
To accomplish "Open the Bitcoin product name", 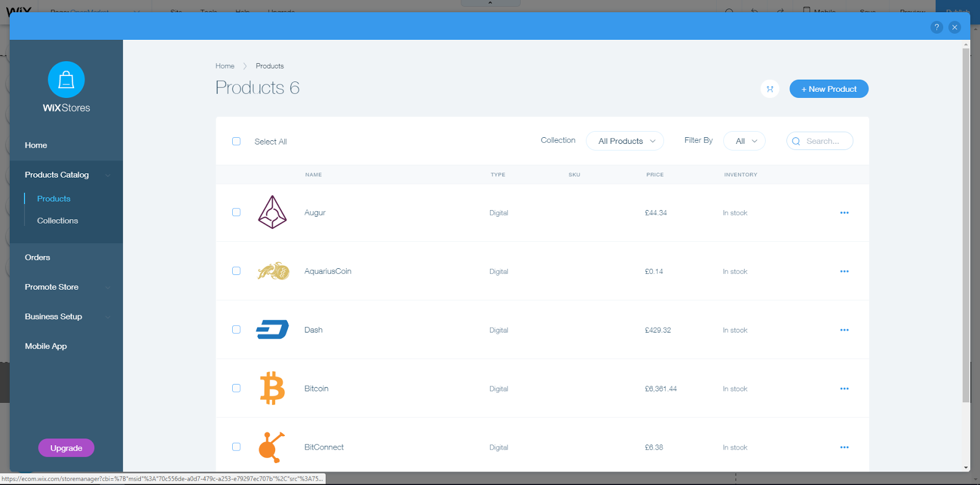I will tap(316, 389).
